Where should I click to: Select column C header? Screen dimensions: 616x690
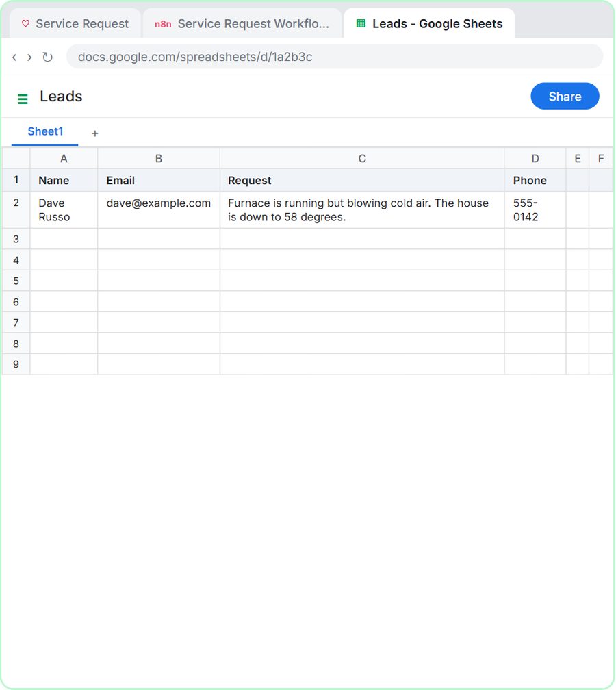tap(362, 158)
